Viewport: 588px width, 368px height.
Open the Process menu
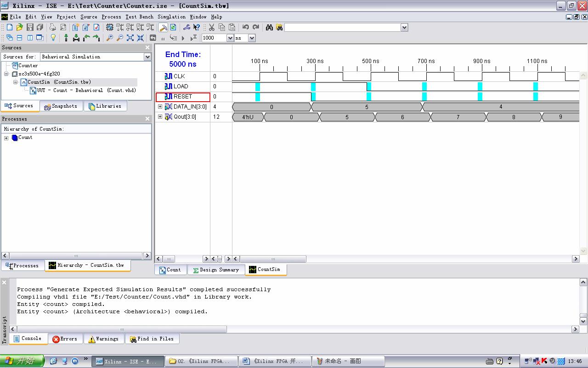(x=112, y=17)
